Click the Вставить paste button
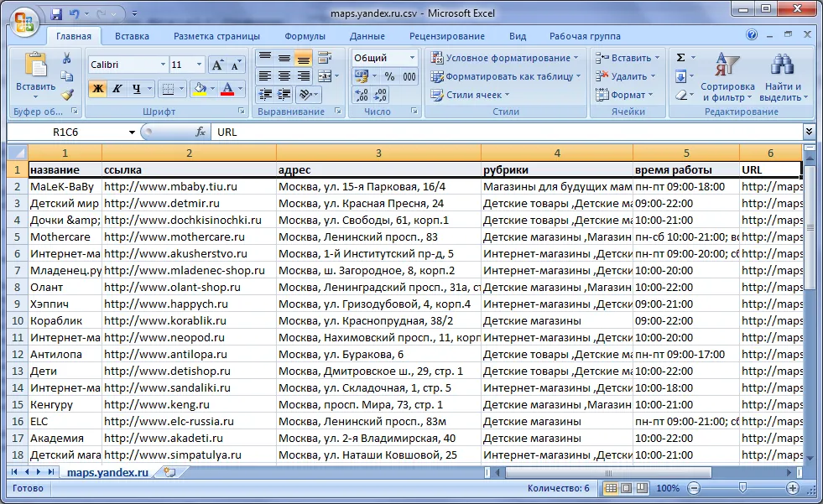This screenshot has width=823, height=504. point(36,75)
